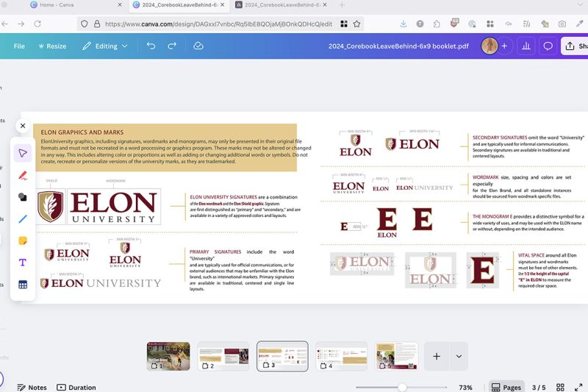
Task: Open the Duration settings
Action: (x=76, y=387)
